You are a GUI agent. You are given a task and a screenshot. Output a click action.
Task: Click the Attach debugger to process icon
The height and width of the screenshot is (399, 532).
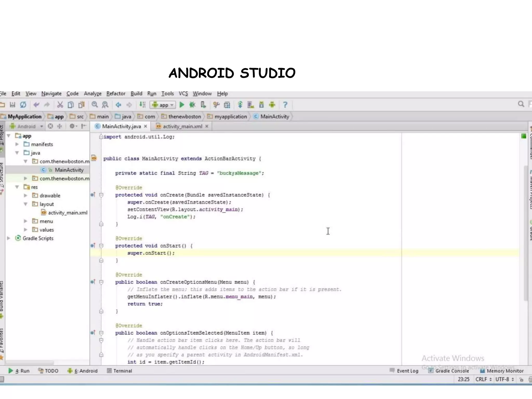point(203,105)
